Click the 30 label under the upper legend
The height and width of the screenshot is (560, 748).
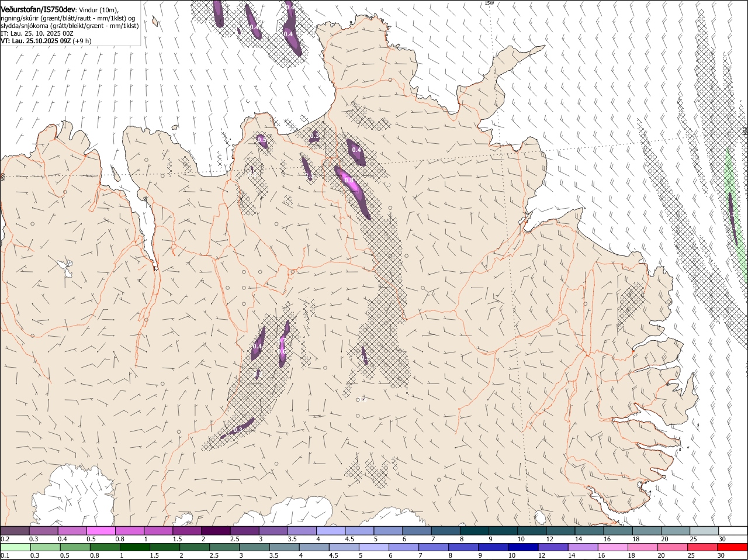point(722,538)
